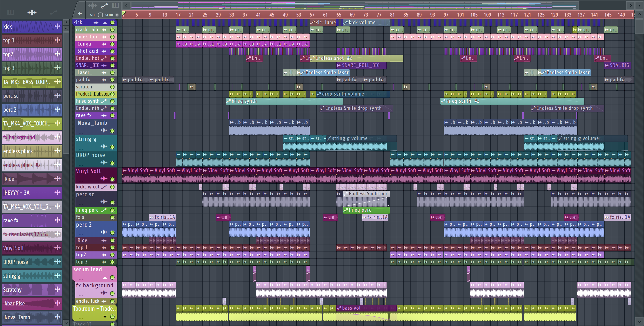Mute the hi eq perc track
The image size is (644, 326).
click(112, 210)
